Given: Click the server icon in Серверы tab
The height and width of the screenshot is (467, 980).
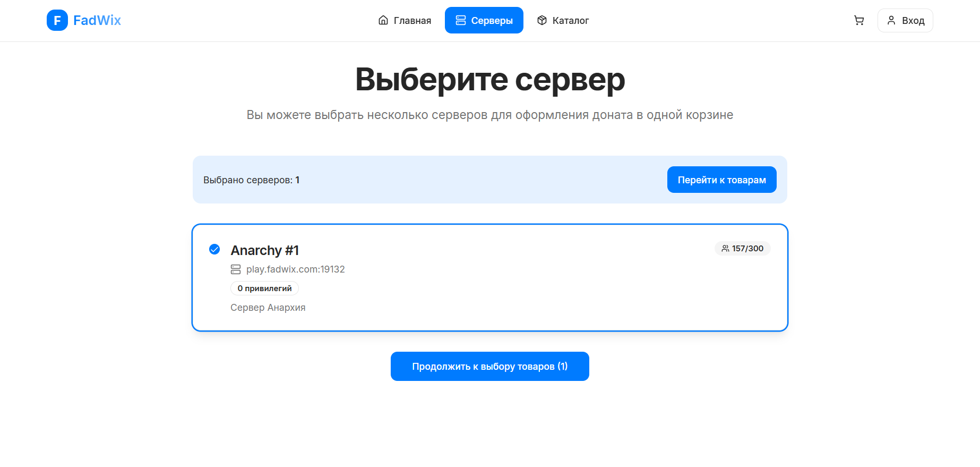Looking at the screenshot, I should pyautogui.click(x=461, y=20).
